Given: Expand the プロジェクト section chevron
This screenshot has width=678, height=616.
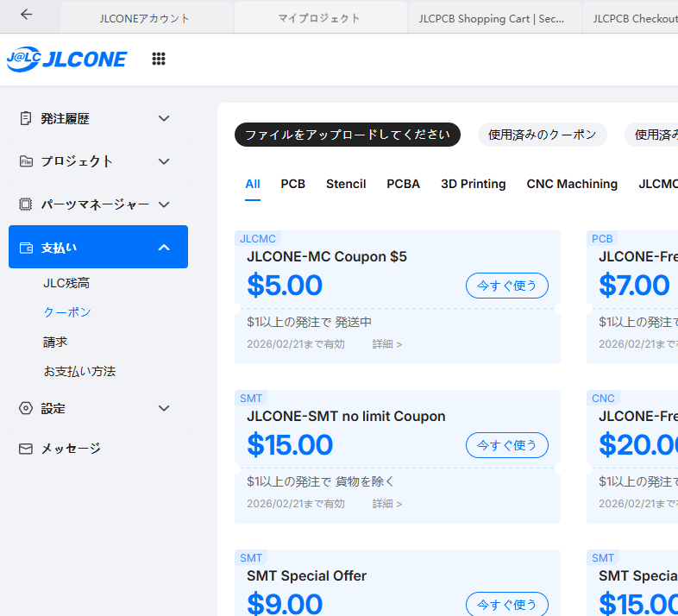Looking at the screenshot, I should point(164,161).
